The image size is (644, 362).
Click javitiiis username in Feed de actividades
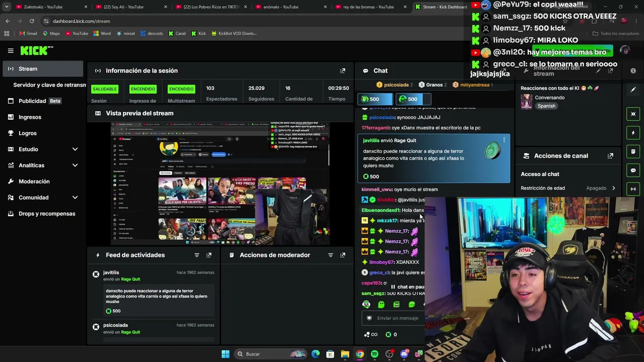(111, 273)
